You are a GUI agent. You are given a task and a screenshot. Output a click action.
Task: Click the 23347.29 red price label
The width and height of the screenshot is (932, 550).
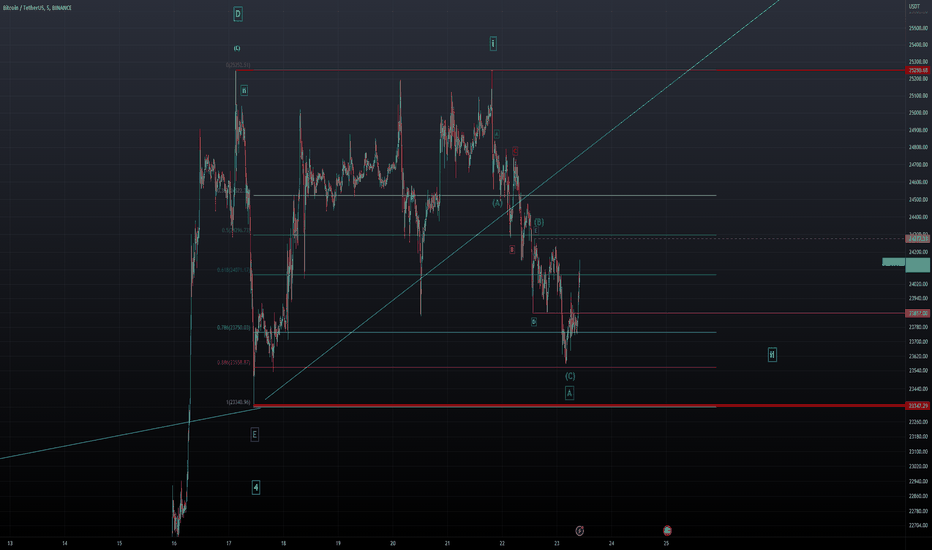click(918, 406)
